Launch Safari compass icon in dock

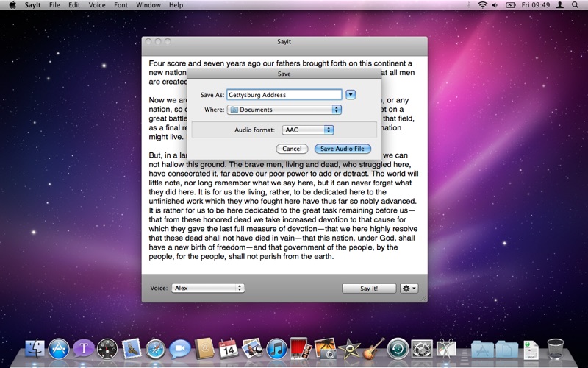point(156,349)
